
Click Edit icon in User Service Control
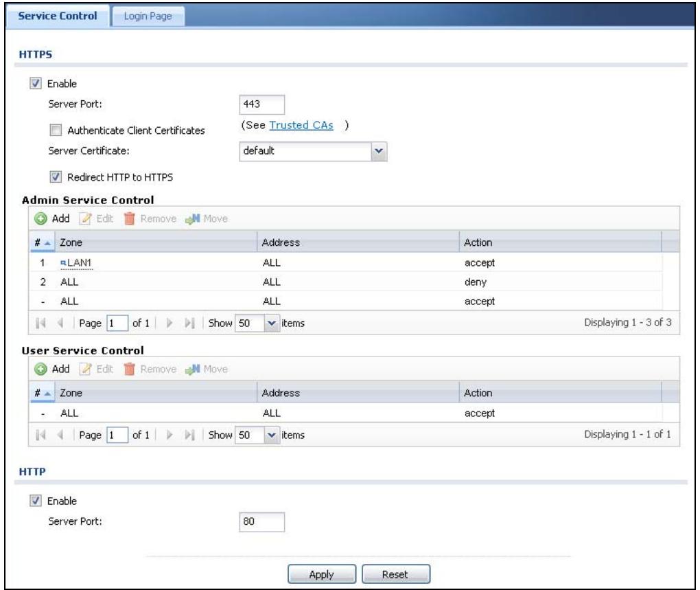[85, 370]
